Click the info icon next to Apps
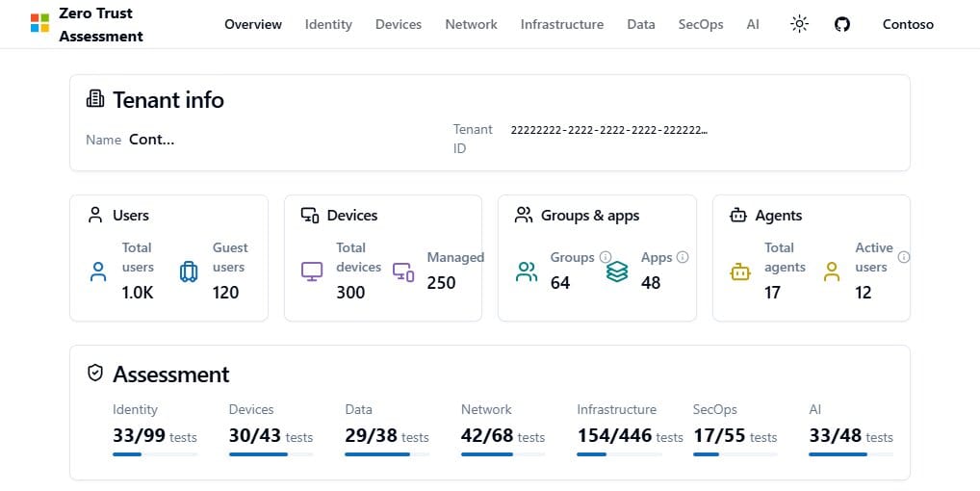Image resolution: width=980 pixels, height=491 pixels. tap(683, 257)
